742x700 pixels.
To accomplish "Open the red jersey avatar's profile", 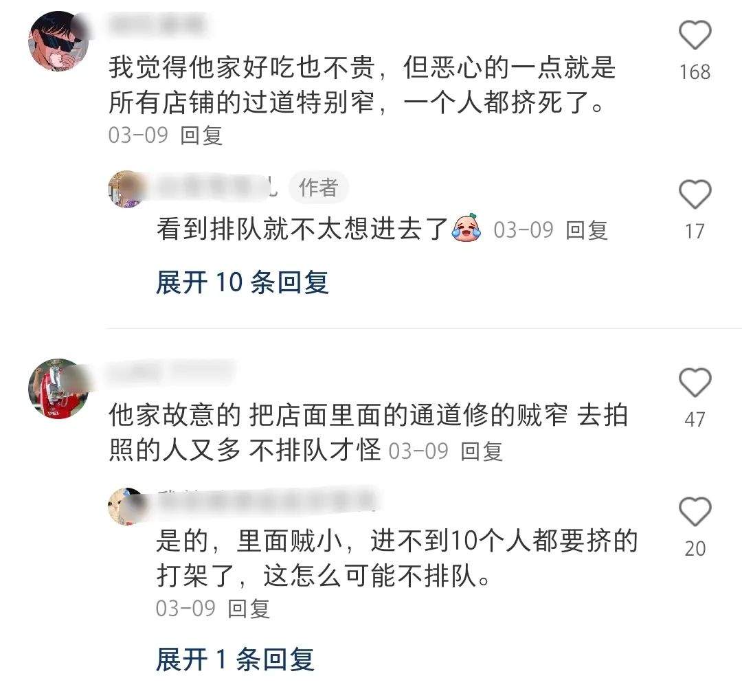I will [x=58, y=389].
